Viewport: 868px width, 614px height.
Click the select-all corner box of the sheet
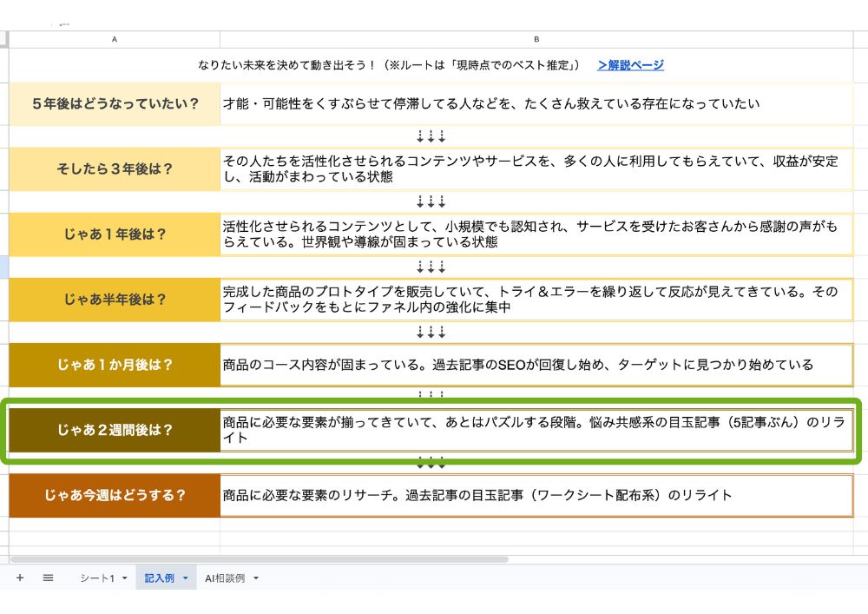[x=3, y=39]
